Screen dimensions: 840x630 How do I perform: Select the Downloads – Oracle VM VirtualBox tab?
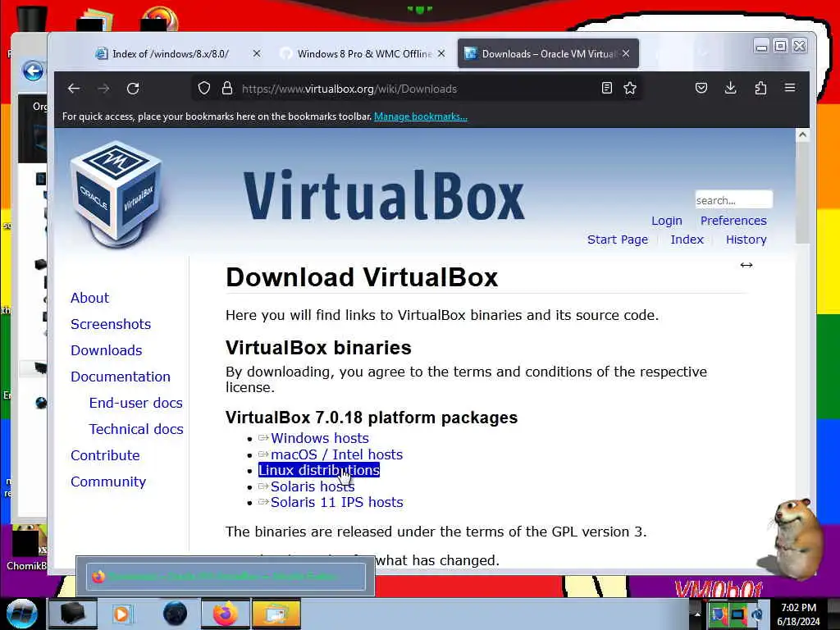click(x=549, y=53)
